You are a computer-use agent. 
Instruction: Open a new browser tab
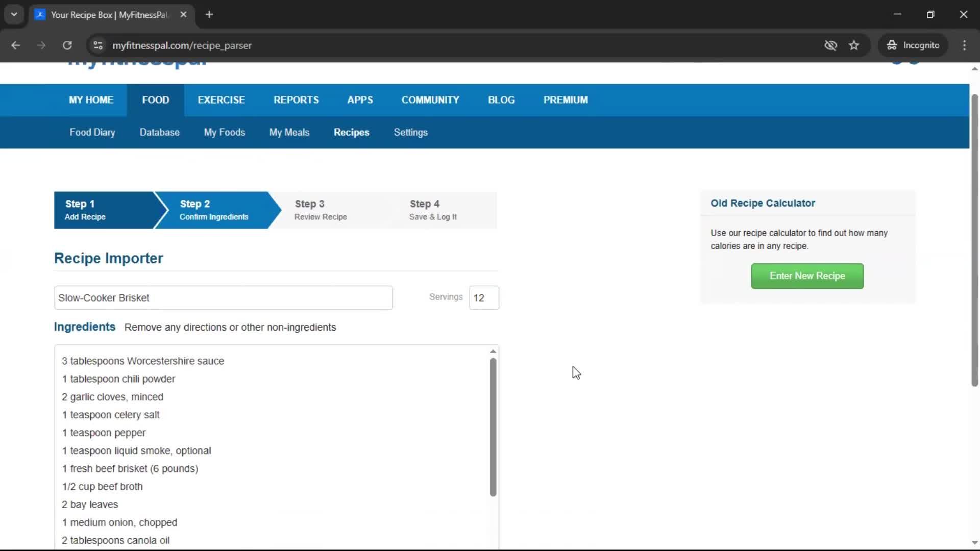pos(209,14)
